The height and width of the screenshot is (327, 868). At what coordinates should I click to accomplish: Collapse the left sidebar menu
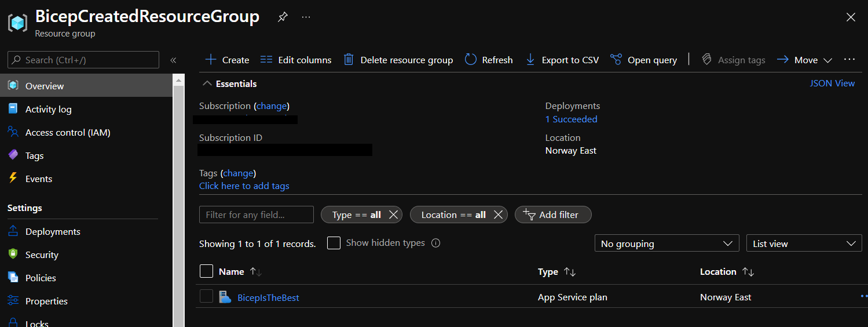[x=173, y=60]
